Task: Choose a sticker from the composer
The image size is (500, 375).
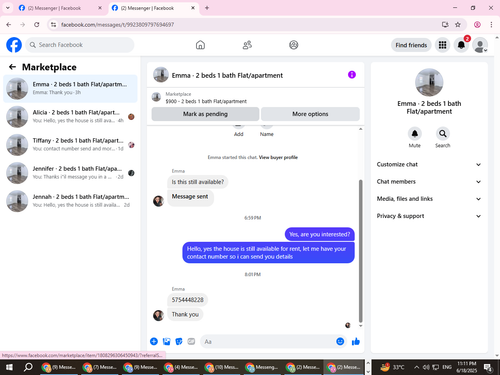Action: coord(179,341)
